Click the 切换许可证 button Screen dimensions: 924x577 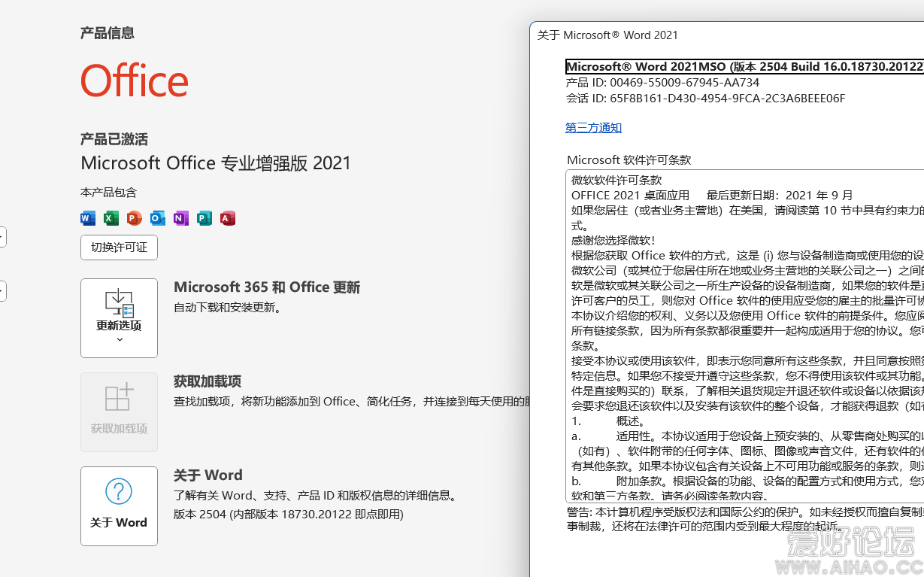[x=119, y=247]
